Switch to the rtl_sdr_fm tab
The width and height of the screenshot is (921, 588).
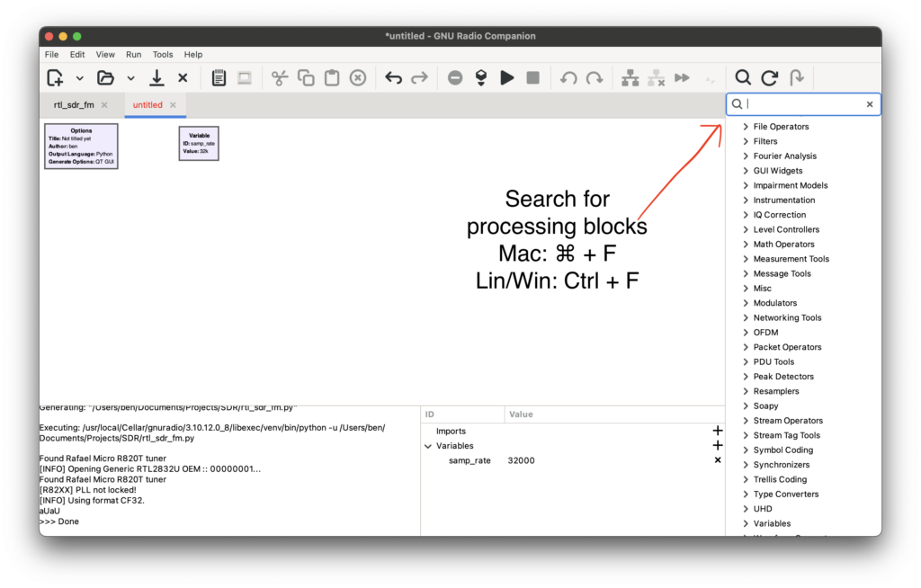point(74,105)
